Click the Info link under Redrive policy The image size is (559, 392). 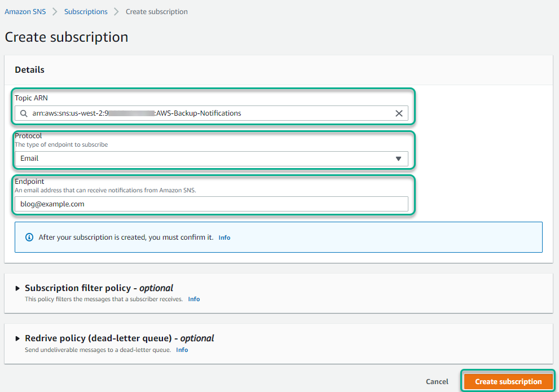(182, 350)
